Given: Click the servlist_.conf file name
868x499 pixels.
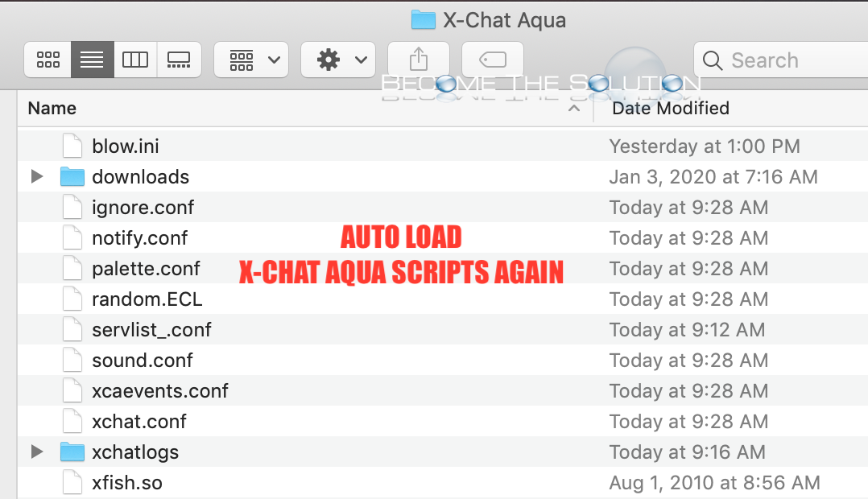Looking at the screenshot, I should pyautogui.click(x=151, y=330).
